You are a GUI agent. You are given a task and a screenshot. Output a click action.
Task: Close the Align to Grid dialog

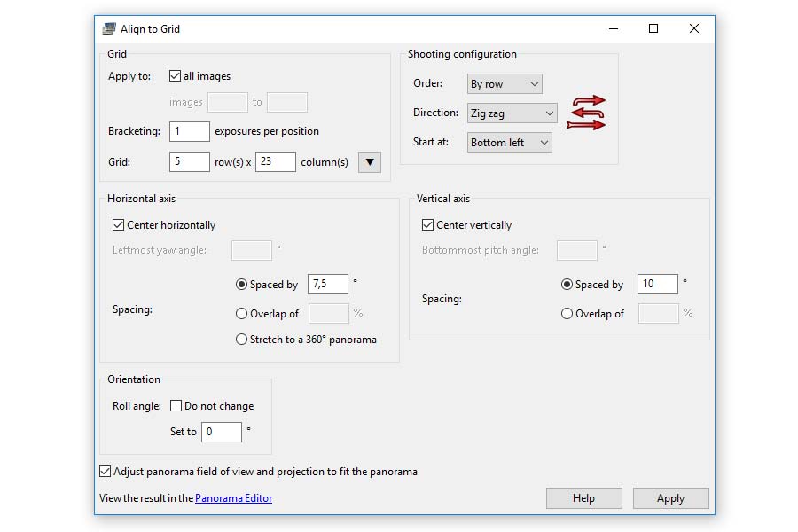tap(694, 28)
